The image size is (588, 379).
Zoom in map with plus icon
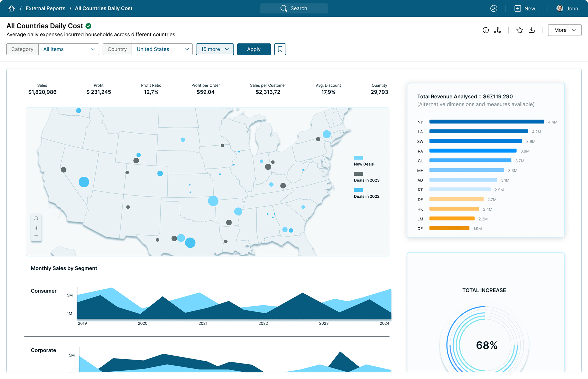(x=36, y=228)
